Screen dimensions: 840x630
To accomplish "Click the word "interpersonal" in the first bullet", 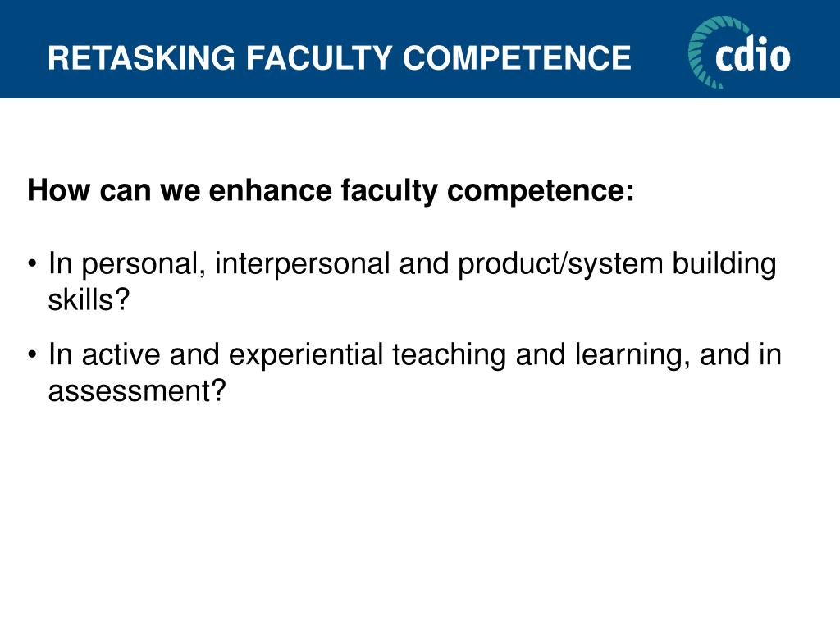I will 302,263.
